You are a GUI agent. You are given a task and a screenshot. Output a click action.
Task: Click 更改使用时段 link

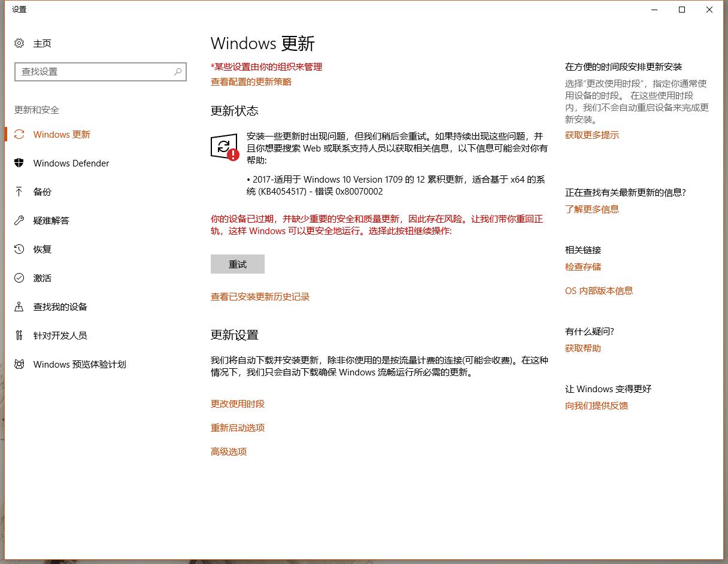[x=238, y=404]
